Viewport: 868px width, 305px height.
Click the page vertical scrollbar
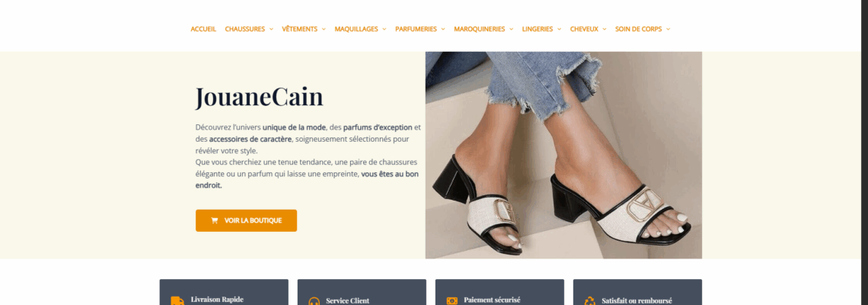point(865,152)
